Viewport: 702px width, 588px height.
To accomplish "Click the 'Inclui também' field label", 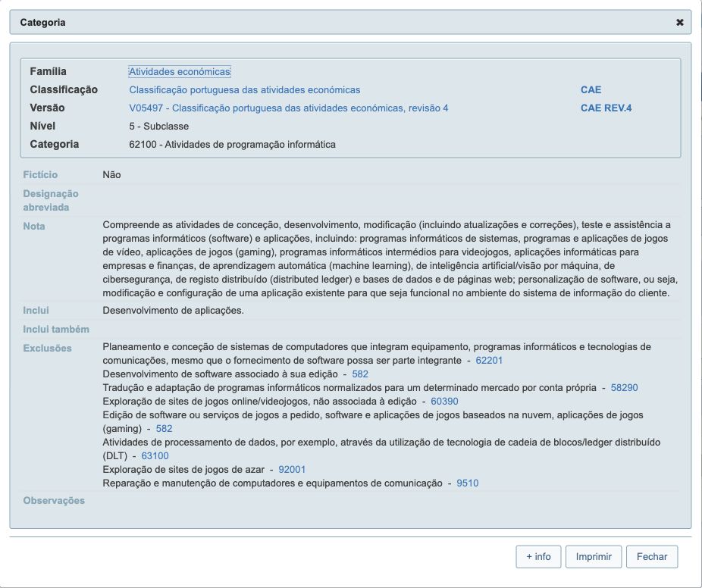I will [x=56, y=330].
